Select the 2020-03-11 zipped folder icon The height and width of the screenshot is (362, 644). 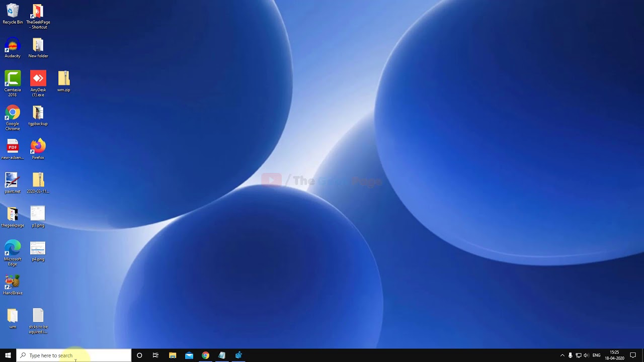tap(38, 184)
